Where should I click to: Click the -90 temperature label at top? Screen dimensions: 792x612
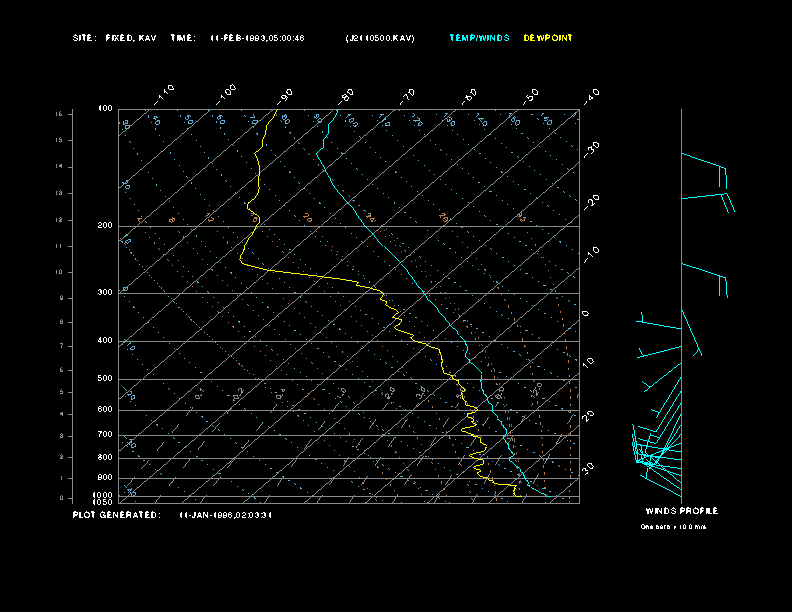(x=284, y=96)
